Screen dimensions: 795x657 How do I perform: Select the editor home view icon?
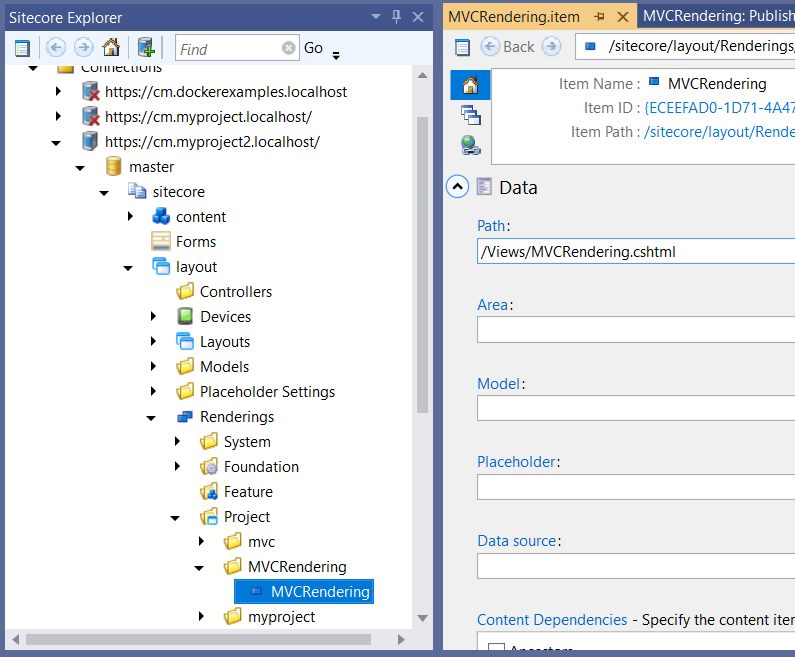[x=471, y=85]
